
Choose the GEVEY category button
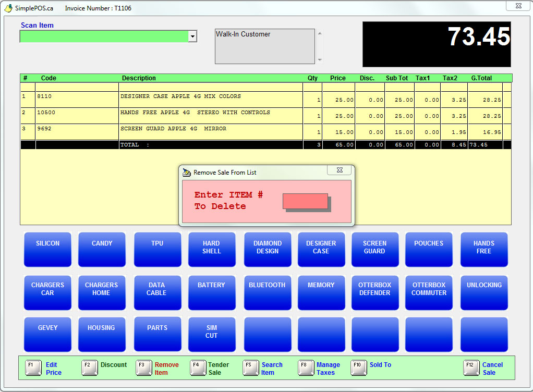47,334
